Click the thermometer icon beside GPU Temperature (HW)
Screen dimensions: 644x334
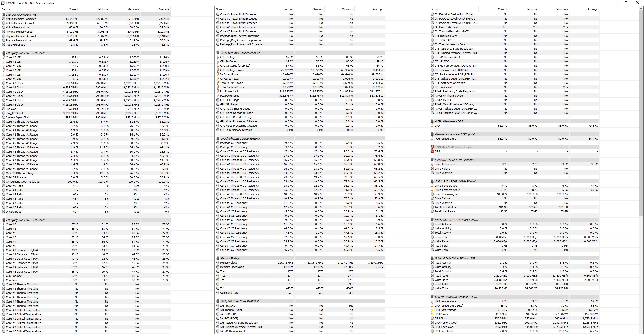[432, 306]
